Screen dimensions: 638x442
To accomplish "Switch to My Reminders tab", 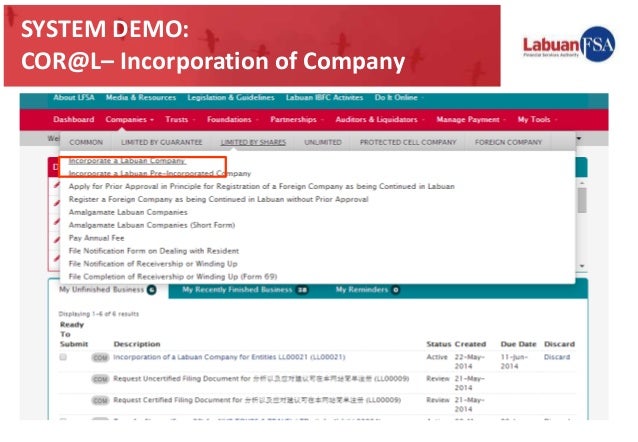I will click(x=368, y=290).
